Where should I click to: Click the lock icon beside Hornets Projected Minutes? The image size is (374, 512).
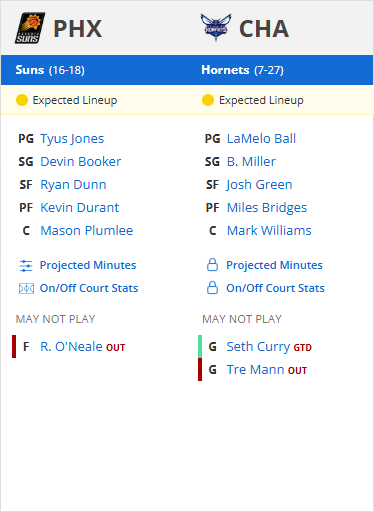click(x=212, y=265)
